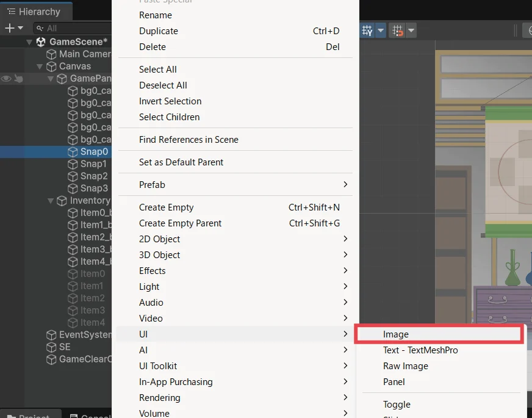Collapse the Canvas tree node arrow

pos(40,67)
